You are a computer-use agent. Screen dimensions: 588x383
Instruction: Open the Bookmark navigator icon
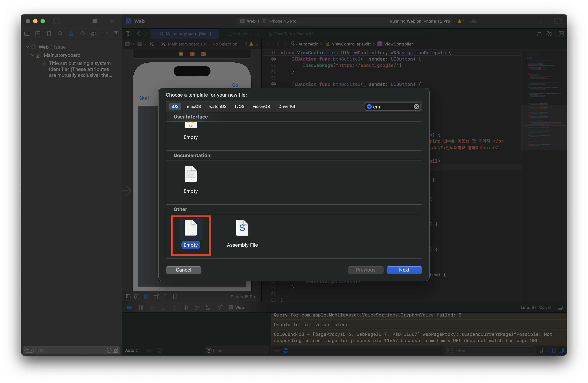click(49, 34)
